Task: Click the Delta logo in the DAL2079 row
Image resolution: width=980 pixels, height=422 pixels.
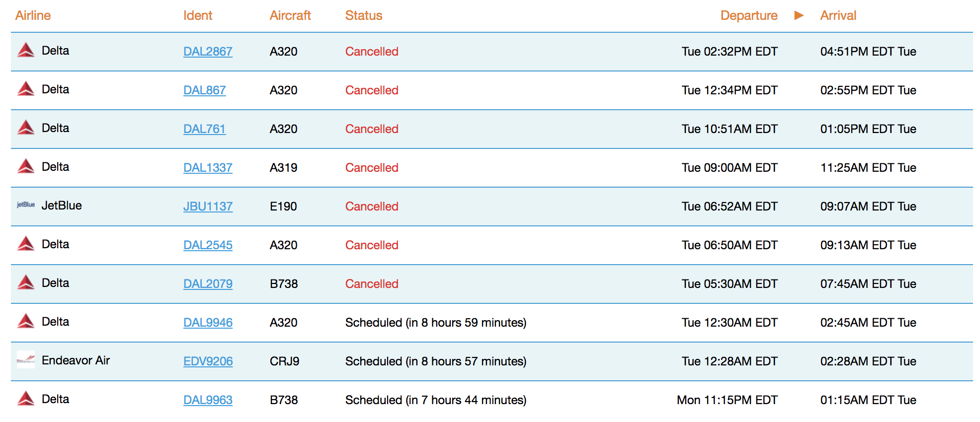Action: (x=26, y=282)
